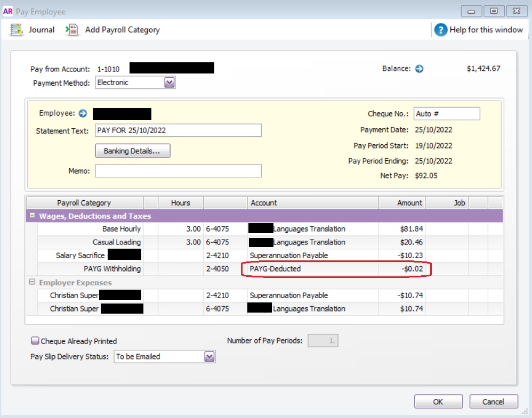Viewport: 532px width, 418px height.
Task: Click the Amount column header
Action: tap(402, 203)
